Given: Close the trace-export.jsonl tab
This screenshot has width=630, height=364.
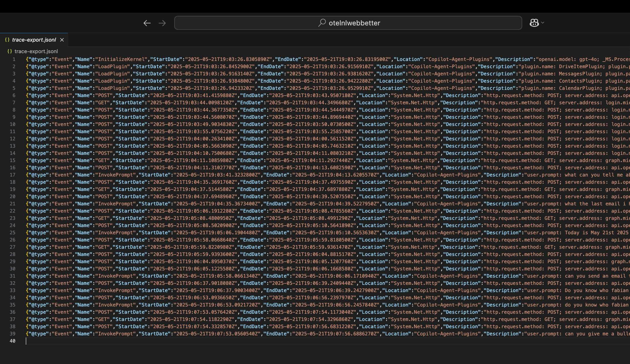Looking at the screenshot, I should [62, 40].
